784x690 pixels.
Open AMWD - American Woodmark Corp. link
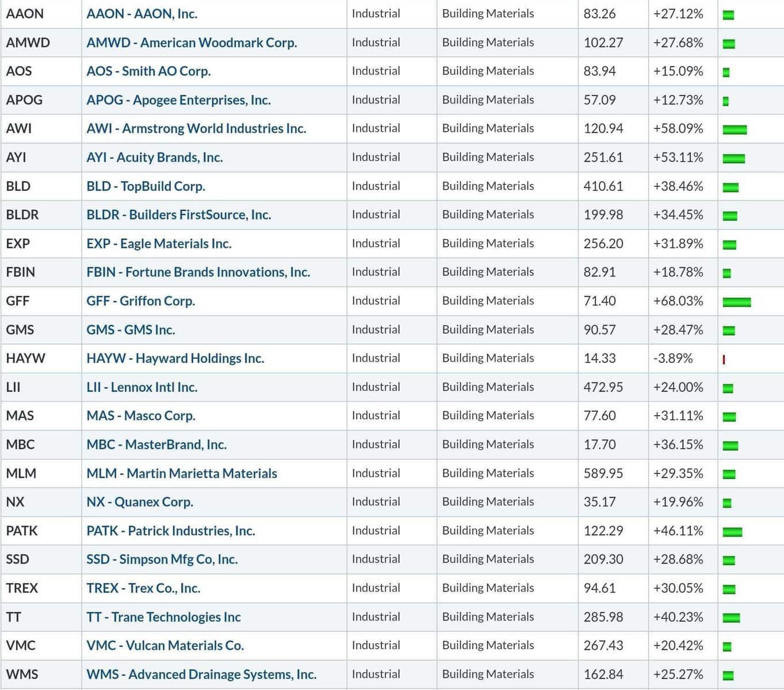[x=192, y=43]
